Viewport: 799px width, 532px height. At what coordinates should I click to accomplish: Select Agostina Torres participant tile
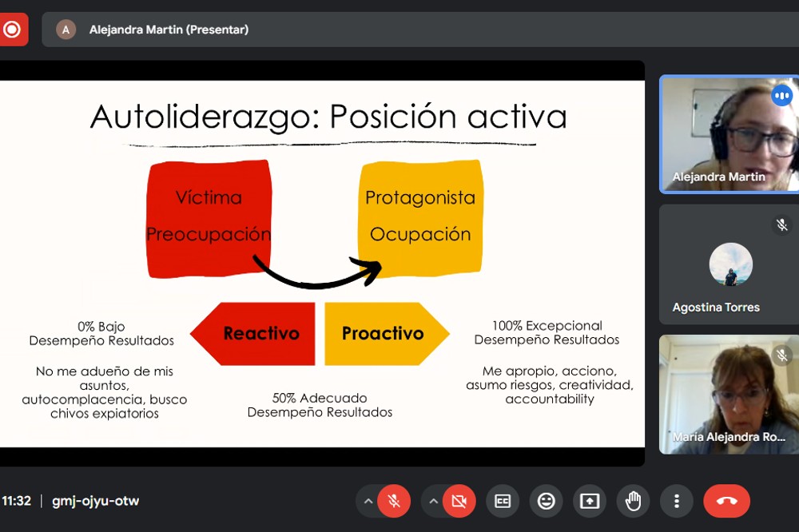pyautogui.click(x=729, y=264)
